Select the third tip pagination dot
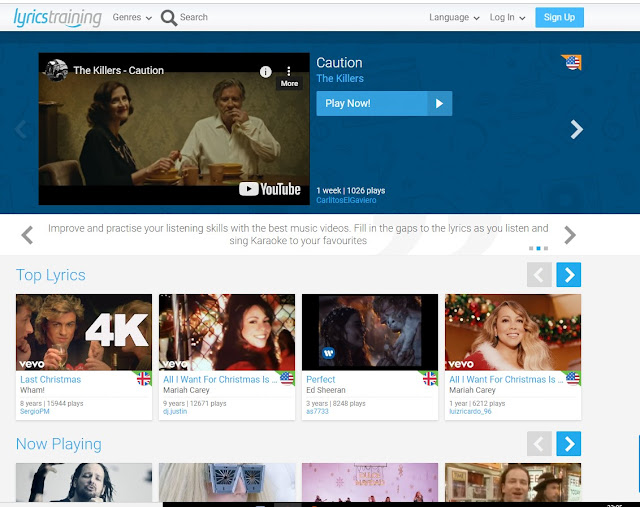 coord(546,248)
